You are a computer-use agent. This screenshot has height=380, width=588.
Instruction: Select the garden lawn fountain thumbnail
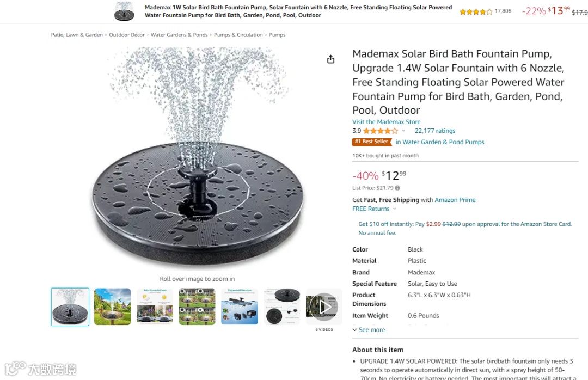click(113, 307)
